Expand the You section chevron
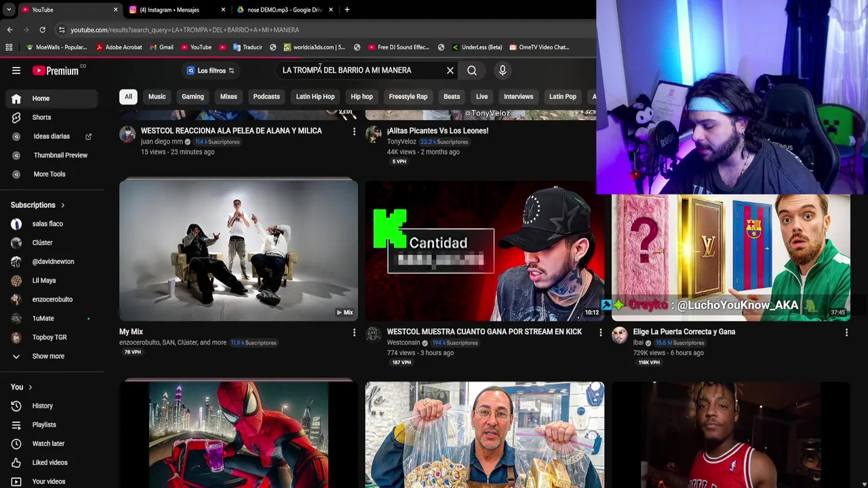This screenshot has height=488, width=868. (x=30, y=387)
